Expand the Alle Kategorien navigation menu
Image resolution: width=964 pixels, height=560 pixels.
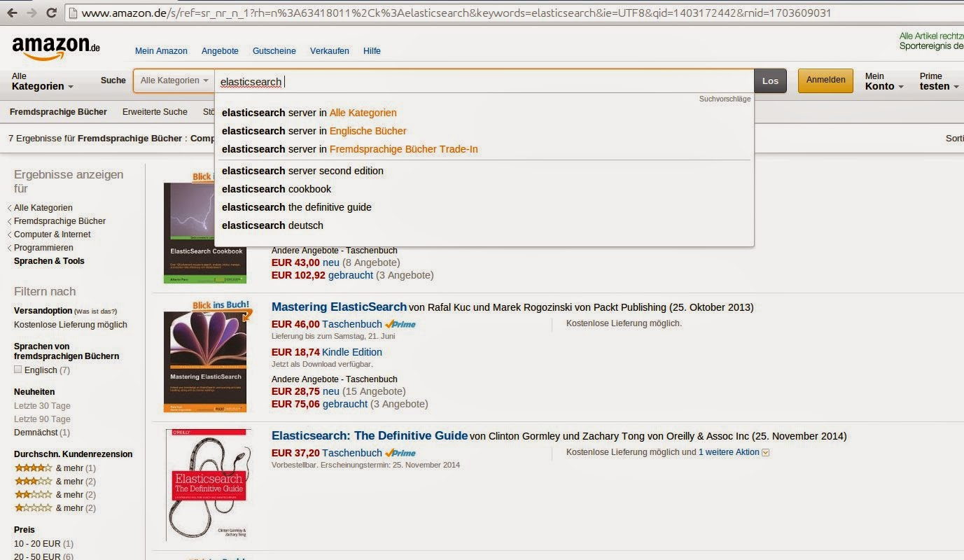click(x=43, y=81)
